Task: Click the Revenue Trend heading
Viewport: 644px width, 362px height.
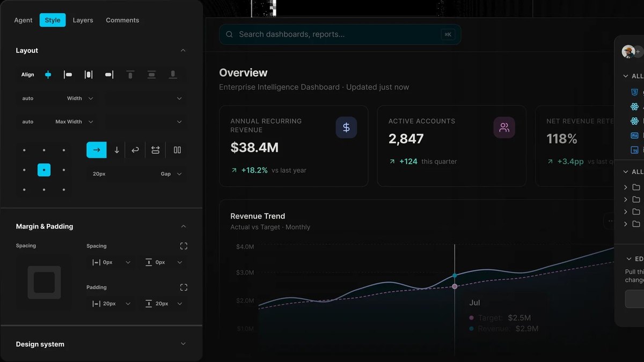Action: click(258, 216)
